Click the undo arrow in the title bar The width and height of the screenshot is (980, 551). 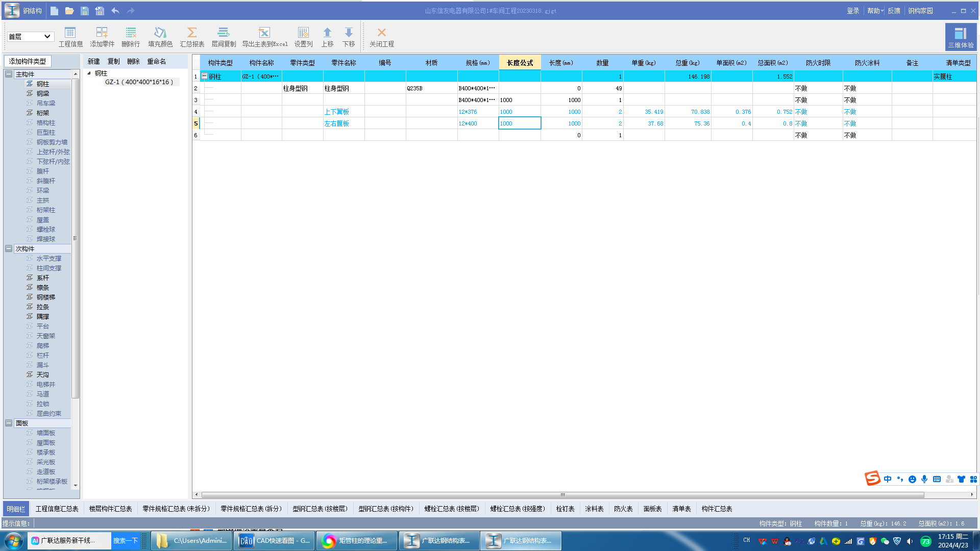[115, 11]
